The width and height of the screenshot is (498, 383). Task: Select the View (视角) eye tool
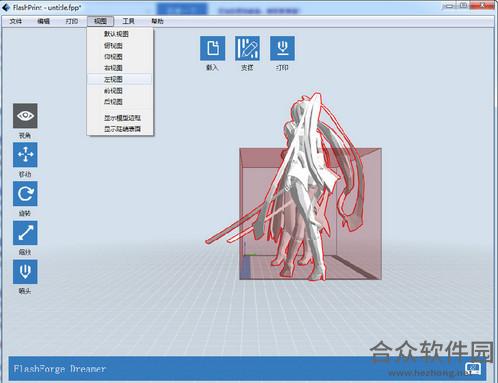[x=25, y=116]
